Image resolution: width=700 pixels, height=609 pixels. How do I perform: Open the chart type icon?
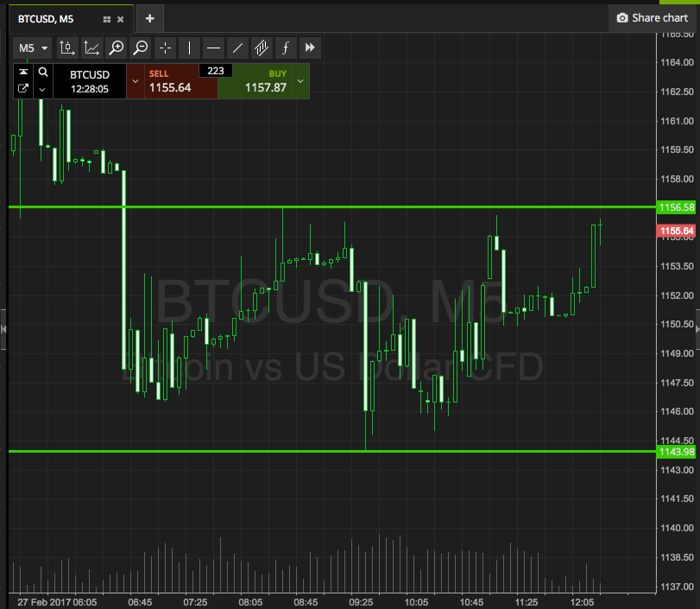point(67,48)
